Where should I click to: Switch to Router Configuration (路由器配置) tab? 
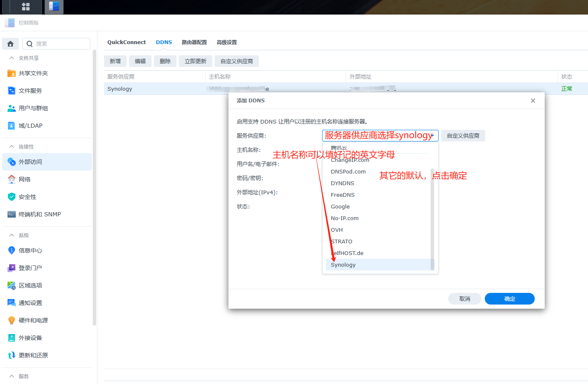pos(194,42)
